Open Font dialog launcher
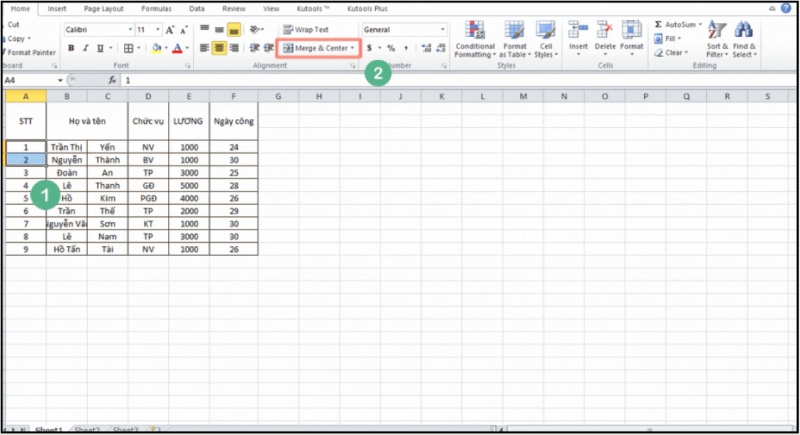The width and height of the screenshot is (800, 435). tap(188, 66)
